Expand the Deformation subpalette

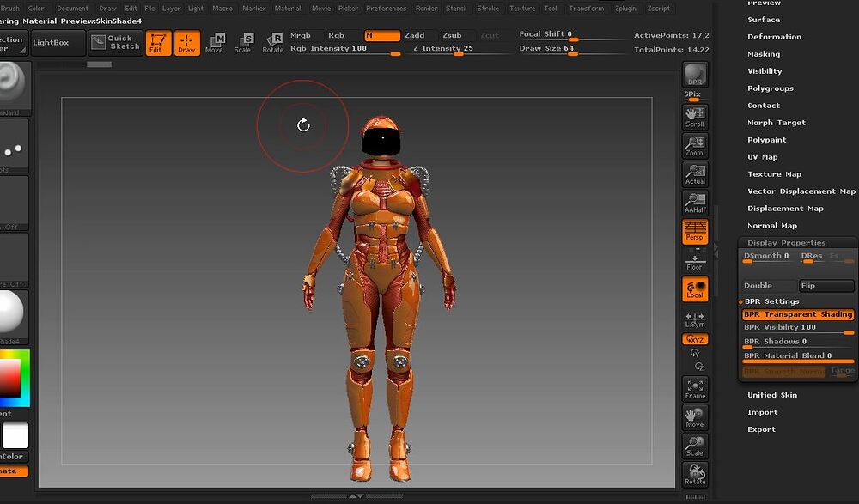point(774,37)
